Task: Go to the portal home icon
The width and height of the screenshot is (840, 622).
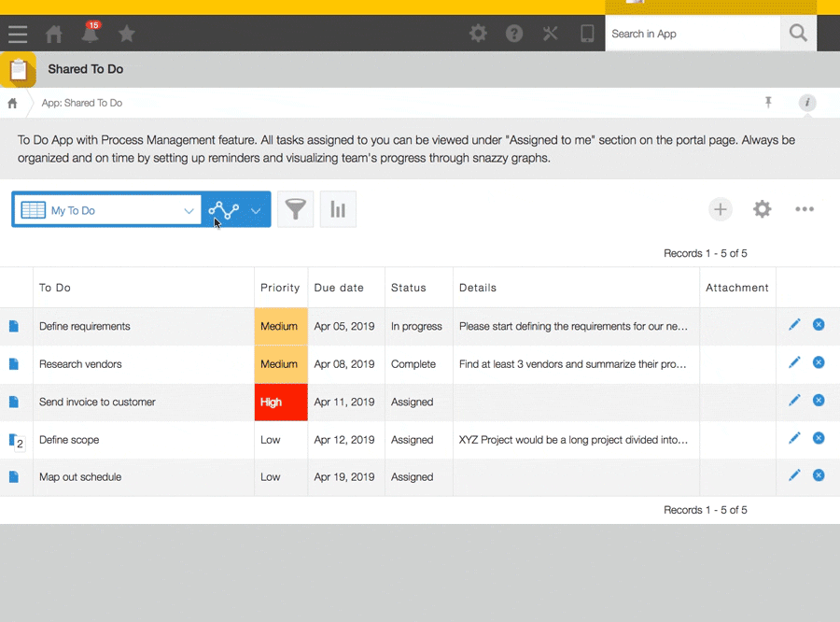Action: pos(54,34)
